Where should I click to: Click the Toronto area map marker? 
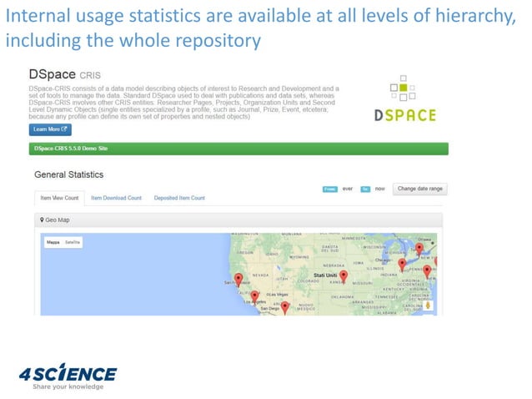(419, 250)
